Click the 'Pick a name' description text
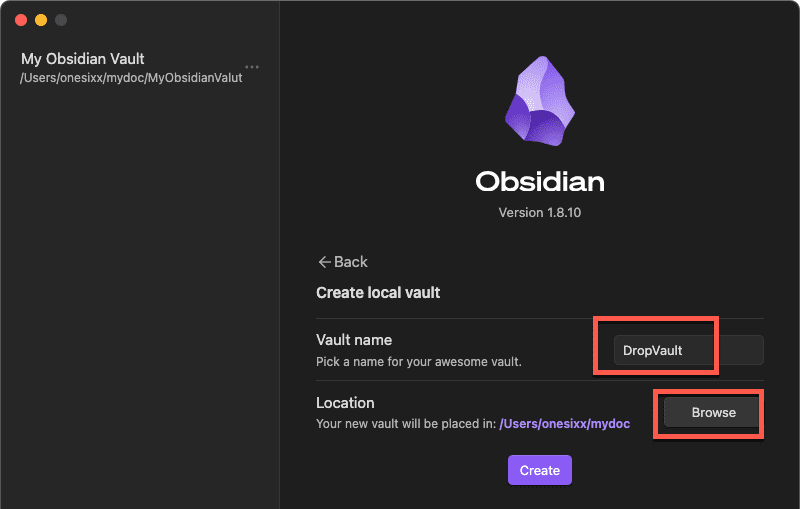Viewport: 800px width, 509px height. click(418, 361)
